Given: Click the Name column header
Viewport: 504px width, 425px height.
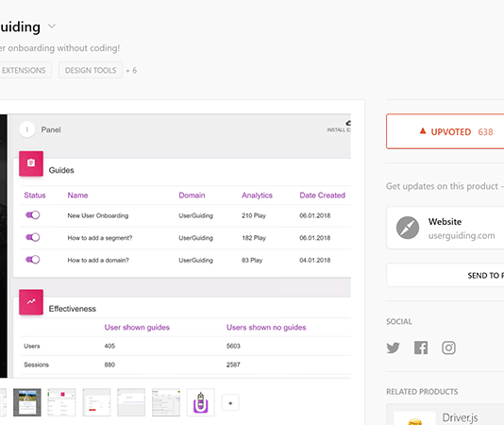Looking at the screenshot, I should click(x=77, y=195).
